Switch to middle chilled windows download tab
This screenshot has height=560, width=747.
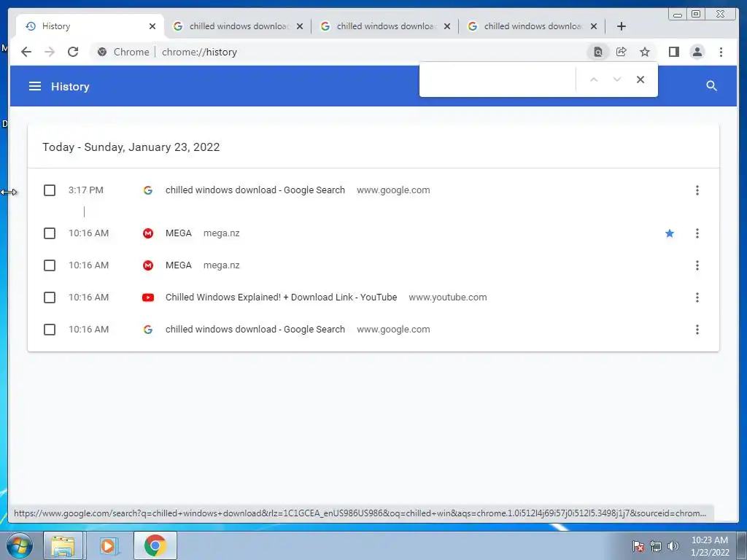pyautogui.click(x=385, y=26)
